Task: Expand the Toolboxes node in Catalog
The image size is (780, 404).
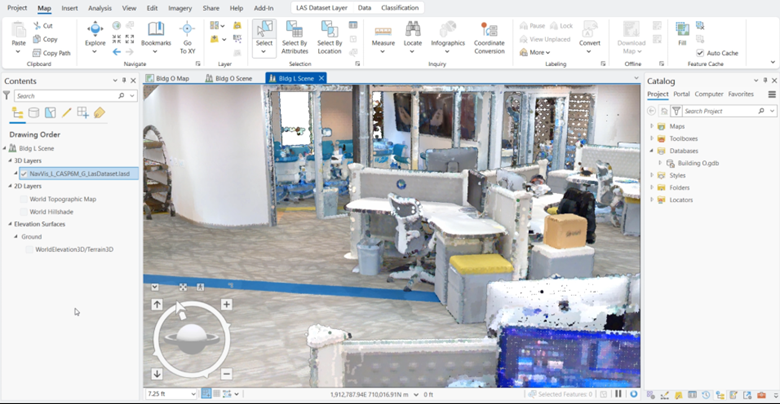Action: (x=652, y=138)
